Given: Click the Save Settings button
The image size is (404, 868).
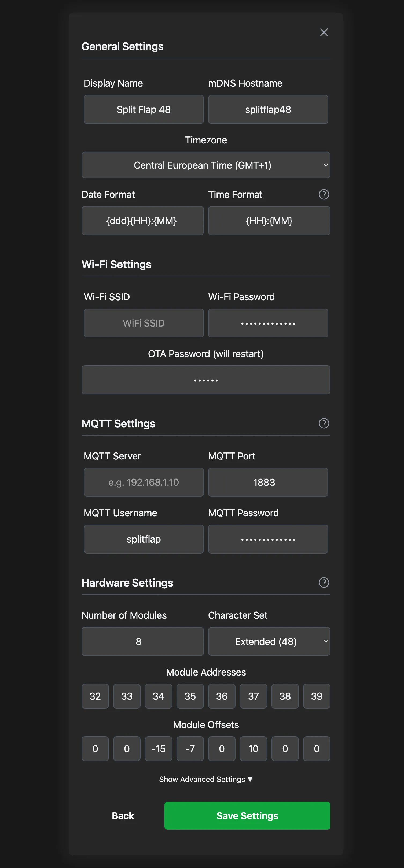Looking at the screenshot, I should [x=247, y=815].
